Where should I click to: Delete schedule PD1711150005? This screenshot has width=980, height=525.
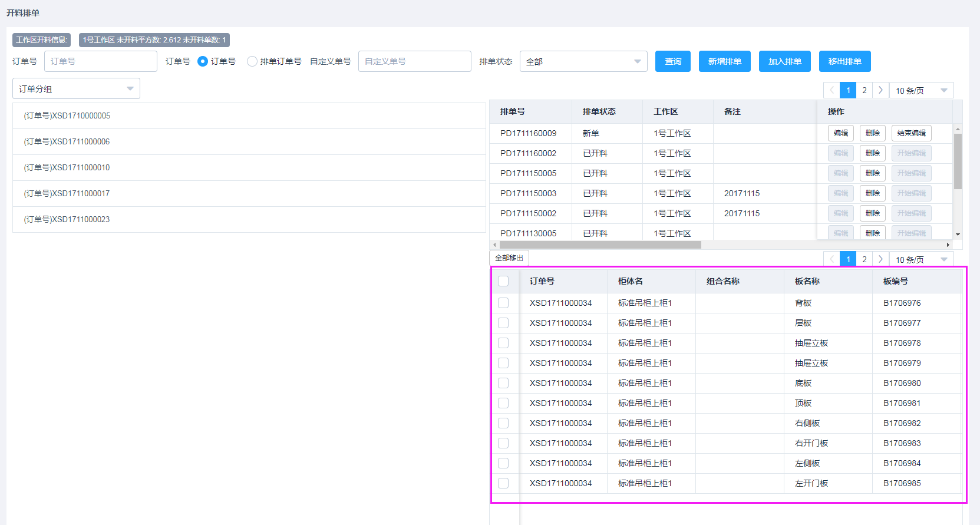[x=873, y=173]
